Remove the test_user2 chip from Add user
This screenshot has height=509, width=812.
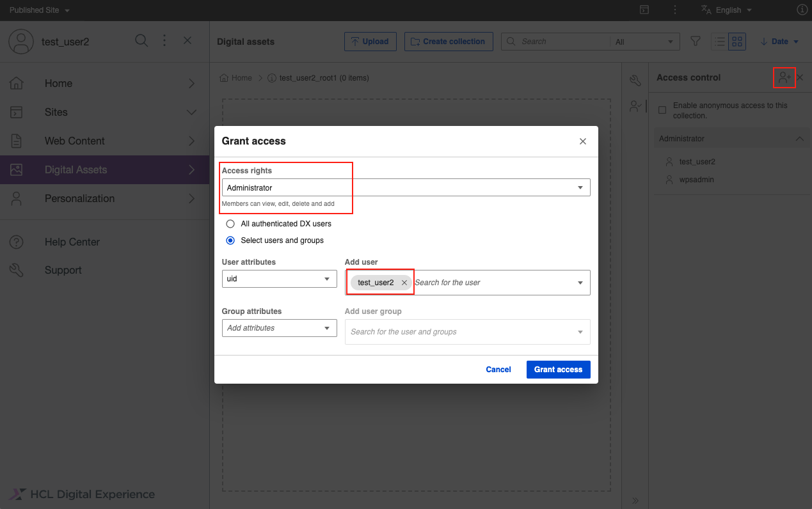click(404, 282)
